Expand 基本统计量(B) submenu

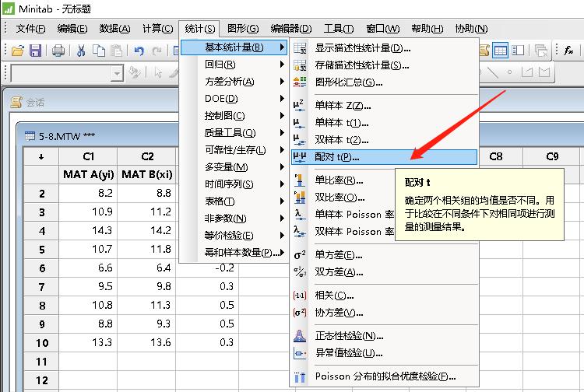[234, 47]
